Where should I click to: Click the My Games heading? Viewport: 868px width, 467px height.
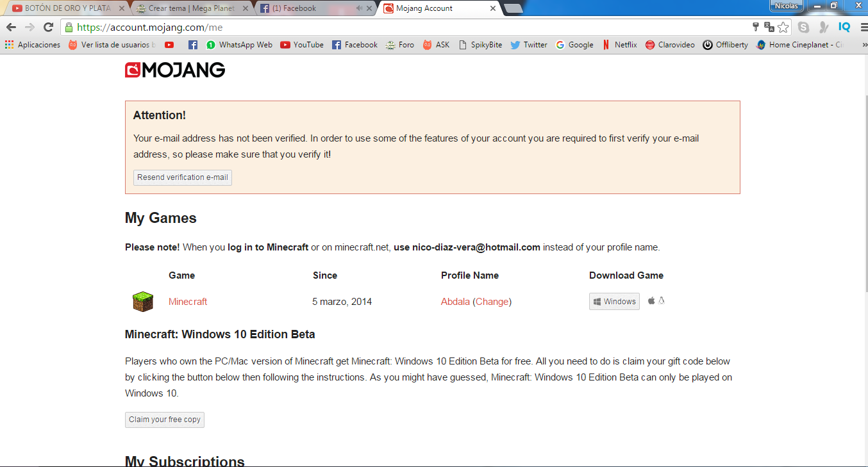[x=161, y=218]
